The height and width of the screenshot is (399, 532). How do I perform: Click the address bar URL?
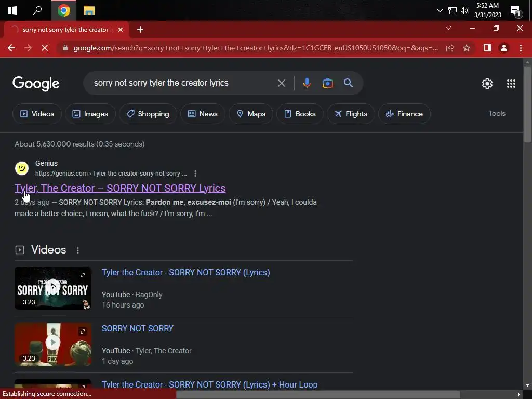click(x=256, y=48)
